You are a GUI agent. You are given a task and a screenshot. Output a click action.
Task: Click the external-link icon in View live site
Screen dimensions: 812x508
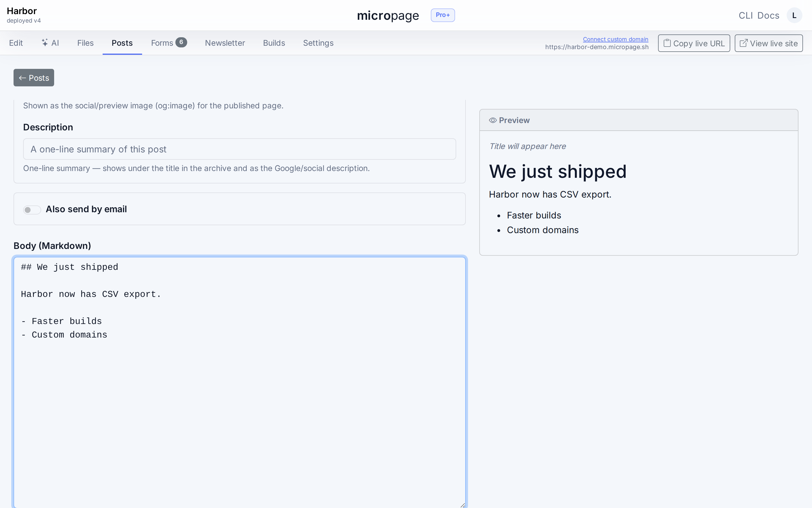click(x=743, y=43)
